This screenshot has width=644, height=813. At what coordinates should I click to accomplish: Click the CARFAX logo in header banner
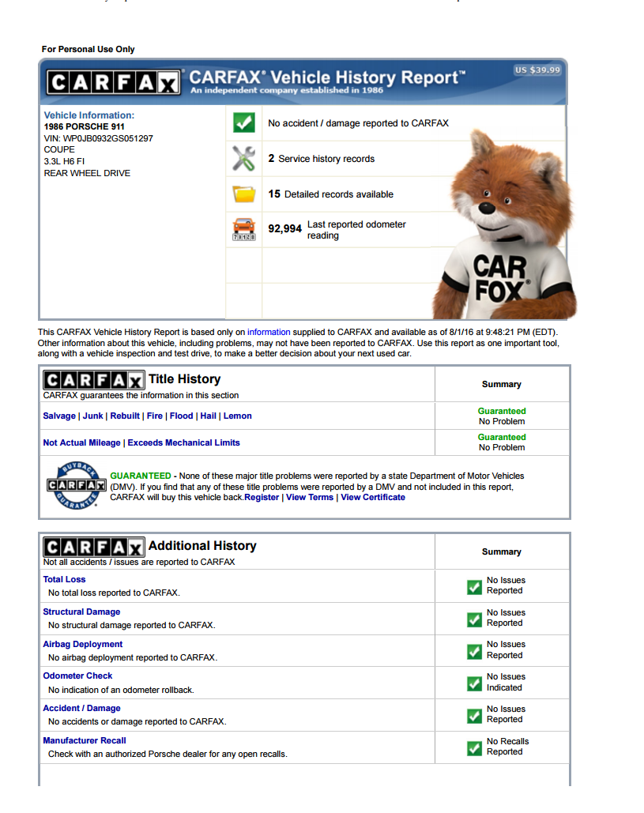[114, 82]
